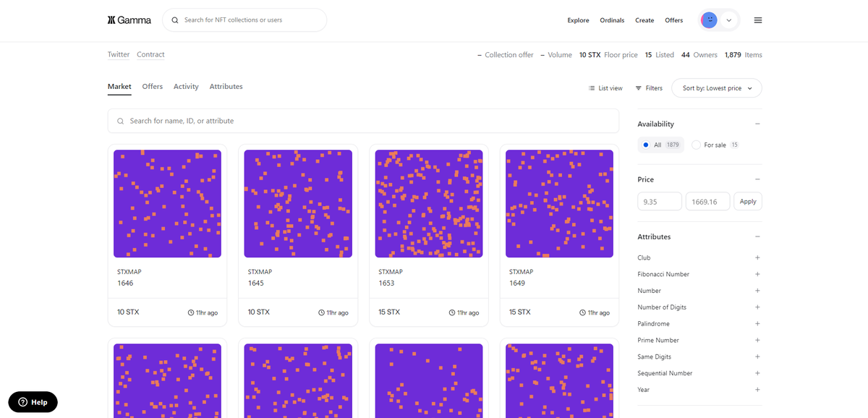Switch to the Market tab

point(119,87)
